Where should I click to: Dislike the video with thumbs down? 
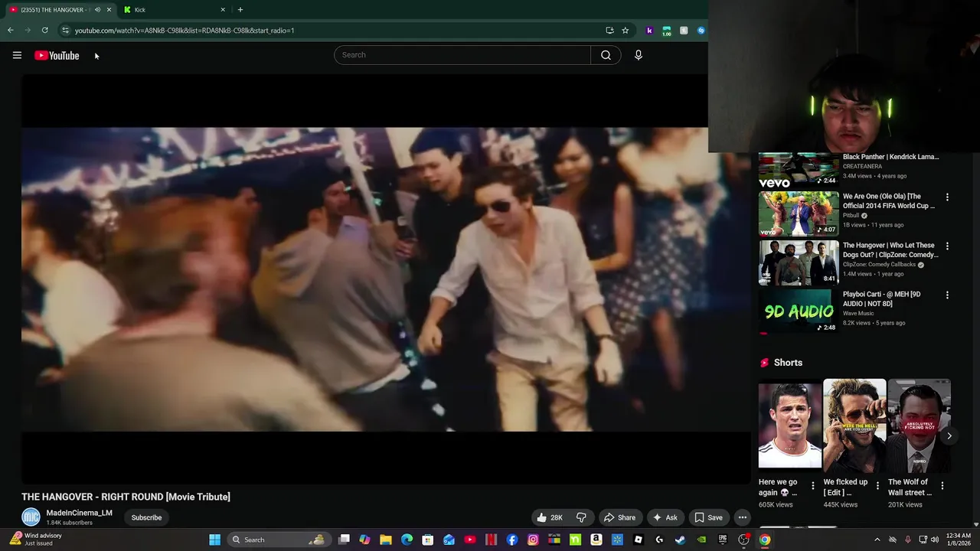[x=581, y=517]
